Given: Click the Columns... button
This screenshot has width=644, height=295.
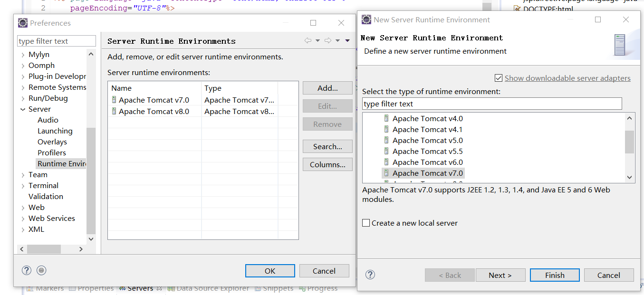Looking at the screenshot, I should pos(327,164).
